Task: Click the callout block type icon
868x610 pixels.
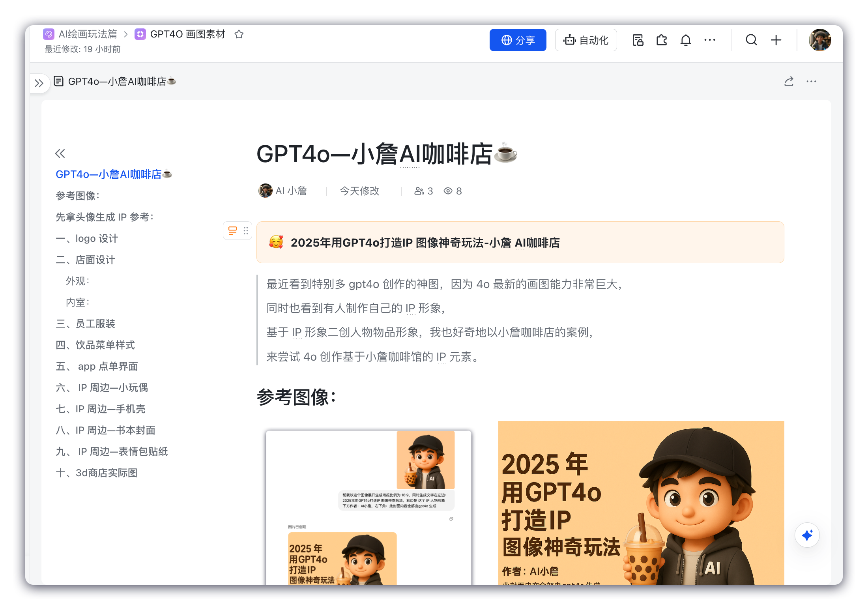Action: point(232,231)
